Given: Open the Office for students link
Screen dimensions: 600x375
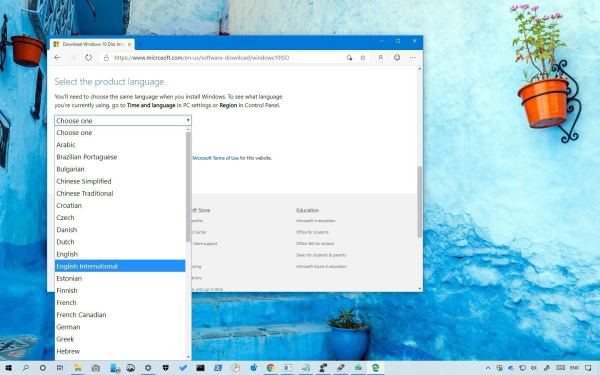Looking at the screenshot, I should click(312, 232).
